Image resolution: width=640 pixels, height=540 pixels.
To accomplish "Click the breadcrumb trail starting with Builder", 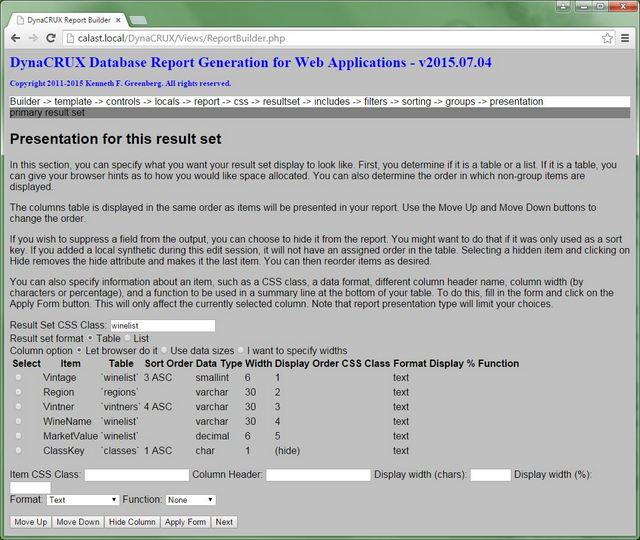I will click(x=320, y=102).
